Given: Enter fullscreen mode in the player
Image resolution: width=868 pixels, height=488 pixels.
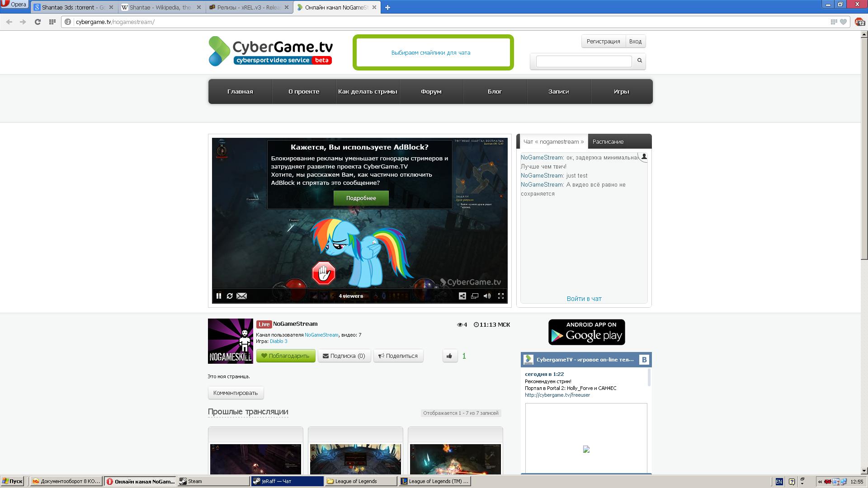Looking at the screenshot, I should point(501,296).
